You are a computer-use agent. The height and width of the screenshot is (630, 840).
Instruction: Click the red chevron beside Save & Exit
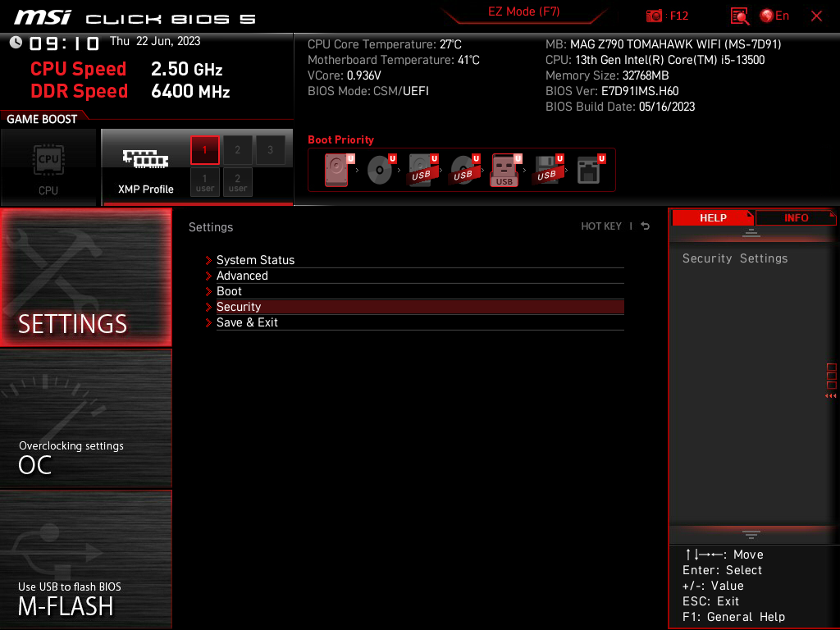(x=208, y=322)
